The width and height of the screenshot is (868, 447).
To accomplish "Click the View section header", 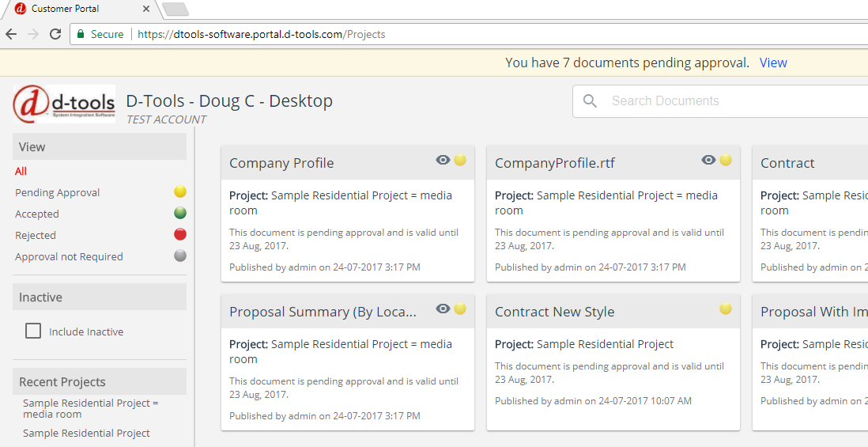I will pos(100,147).
